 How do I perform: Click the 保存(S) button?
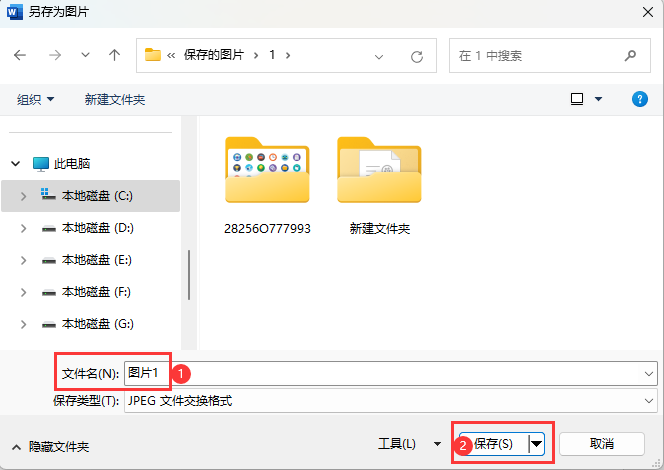point(494,444)
